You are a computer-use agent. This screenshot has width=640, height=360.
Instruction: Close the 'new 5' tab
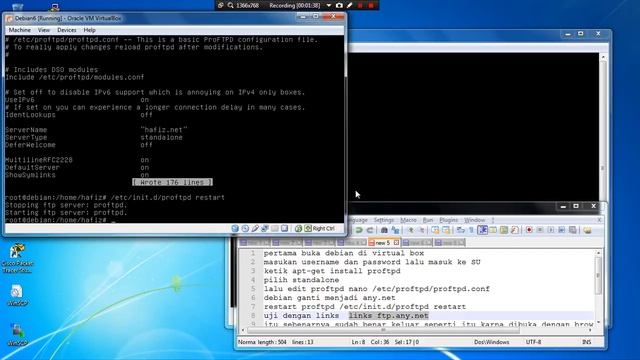pos(396,242)
